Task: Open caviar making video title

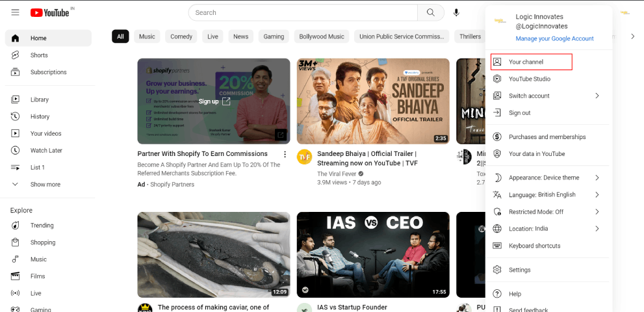Action: [213, 307]
